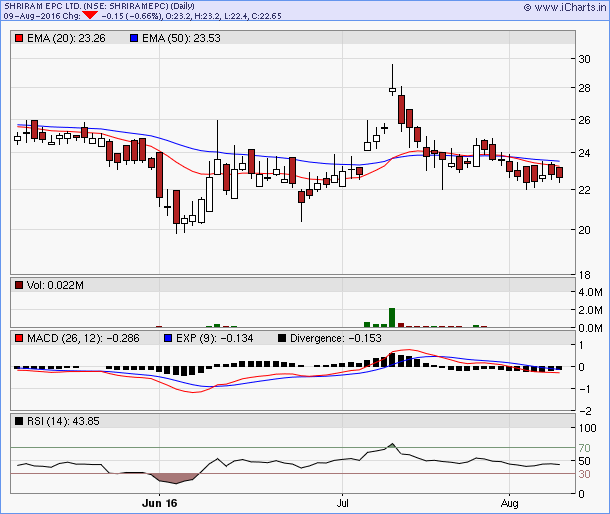Click the 'Jul' date axis label
The width and height of the screenshot is (610, 514).
342,503
